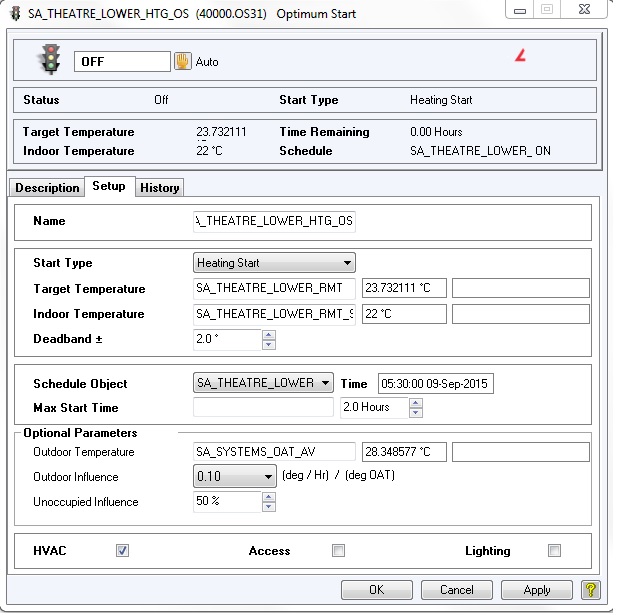Click the Heating Start status value
Viewport: 617px width, 615px height.
(441, 100)
